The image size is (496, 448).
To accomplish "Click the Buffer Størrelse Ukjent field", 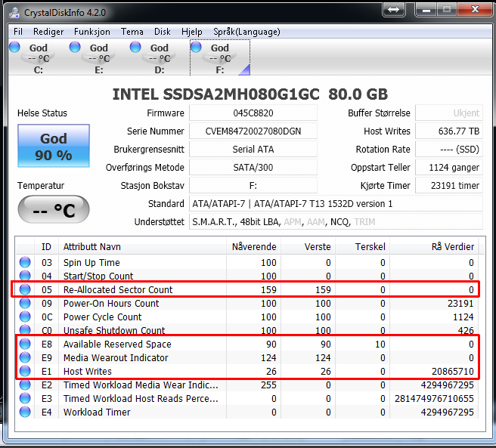I will [x=449, y=113].
